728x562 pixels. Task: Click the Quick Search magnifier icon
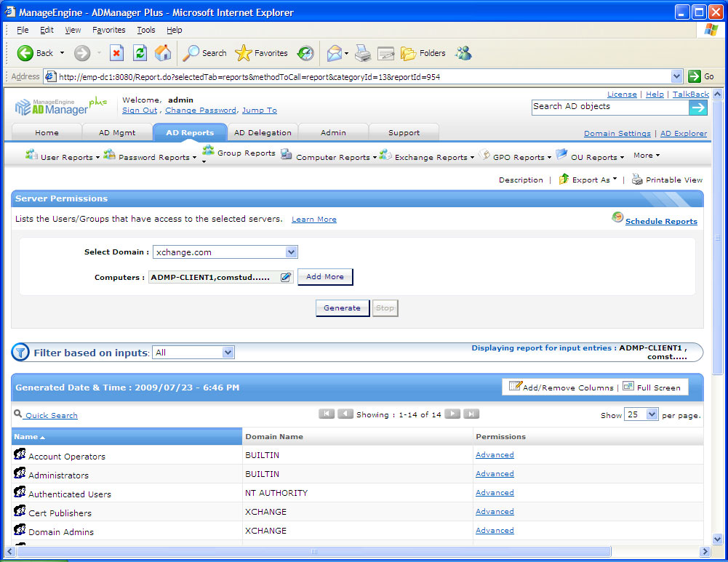pyautogui.click(x=17, y=413)
